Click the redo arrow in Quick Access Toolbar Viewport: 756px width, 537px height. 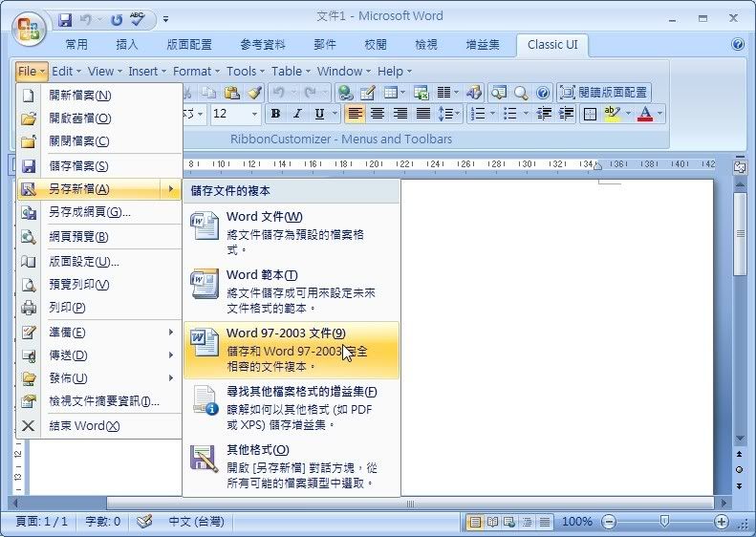coord(117,20)
